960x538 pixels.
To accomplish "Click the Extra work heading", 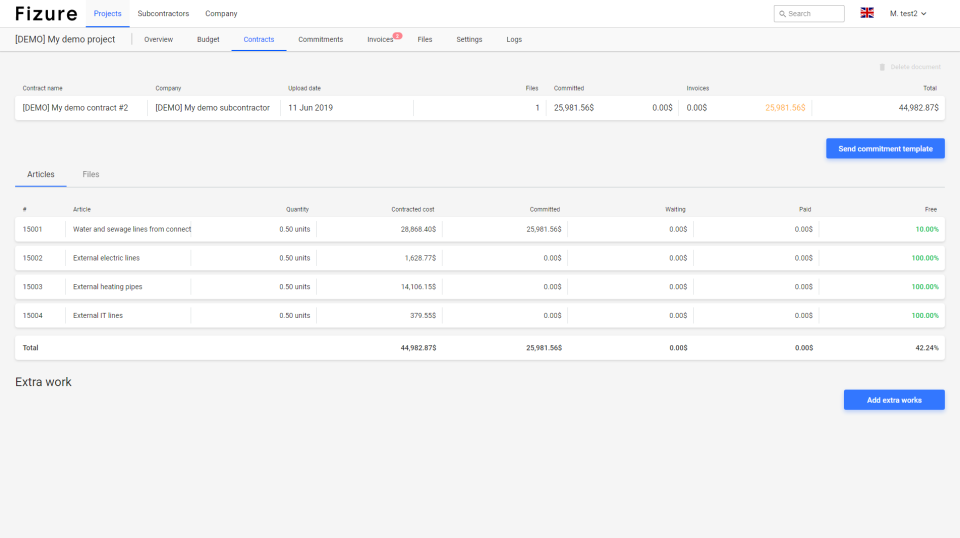I will [x=43, y=382].
